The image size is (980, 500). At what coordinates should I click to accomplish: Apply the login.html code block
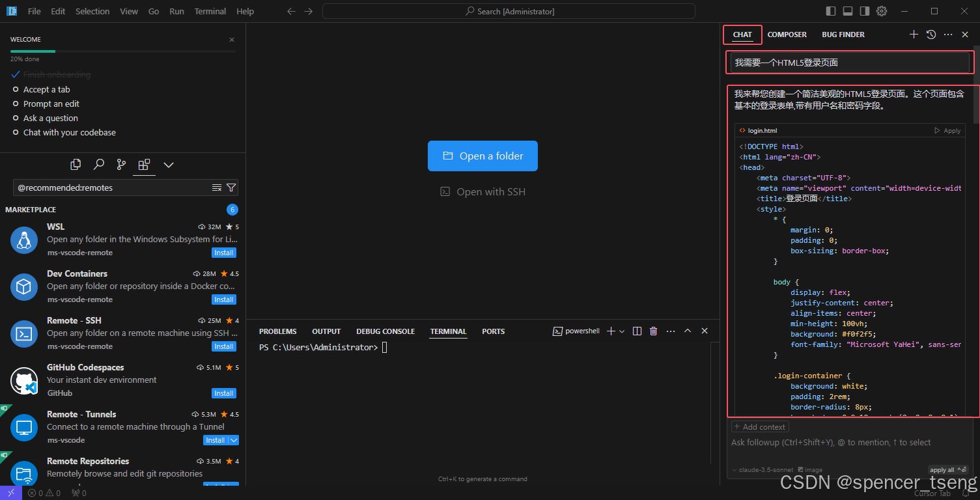click(947, 131)
